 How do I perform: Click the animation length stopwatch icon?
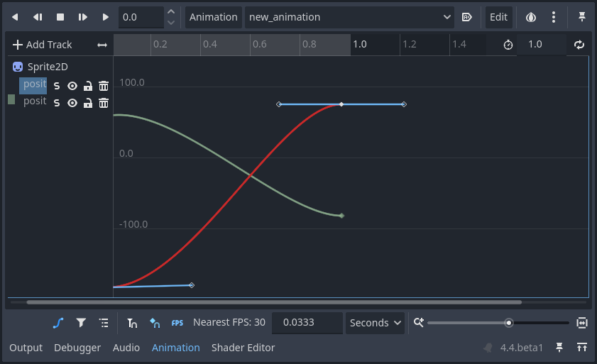[x=508, y=45]
